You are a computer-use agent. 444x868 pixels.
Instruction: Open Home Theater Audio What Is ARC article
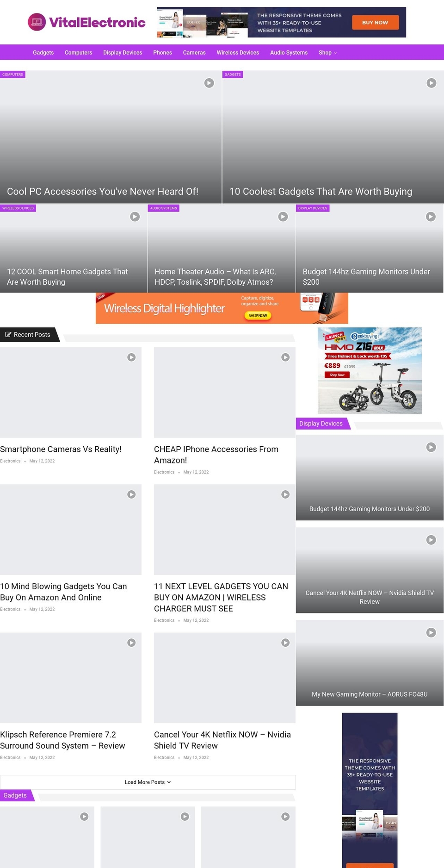(215, 277)
